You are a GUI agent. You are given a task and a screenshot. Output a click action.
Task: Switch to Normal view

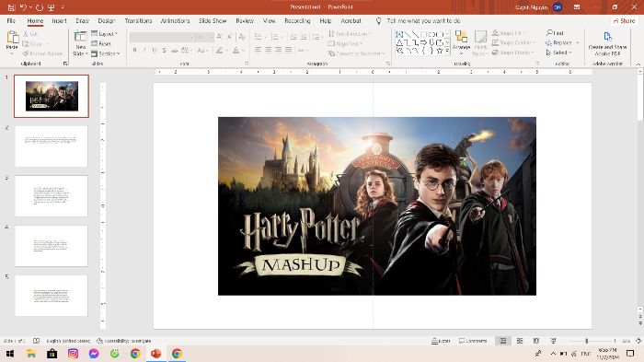click(x=502, y=341)
